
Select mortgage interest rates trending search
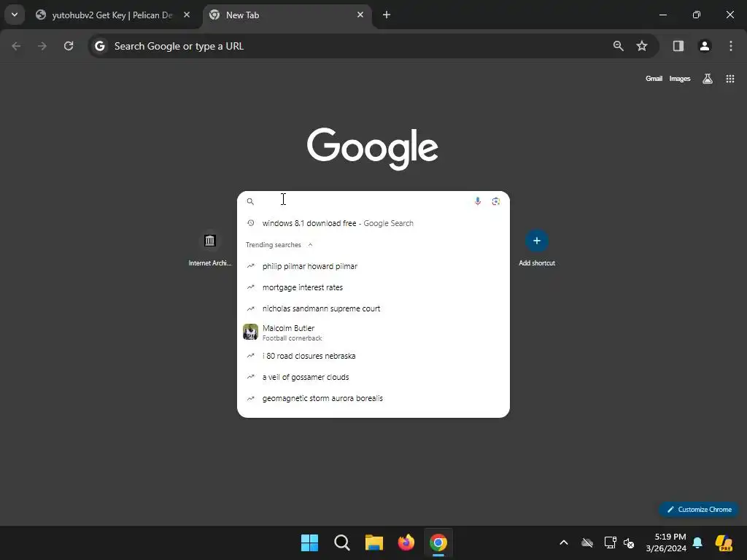coord(373,287)
